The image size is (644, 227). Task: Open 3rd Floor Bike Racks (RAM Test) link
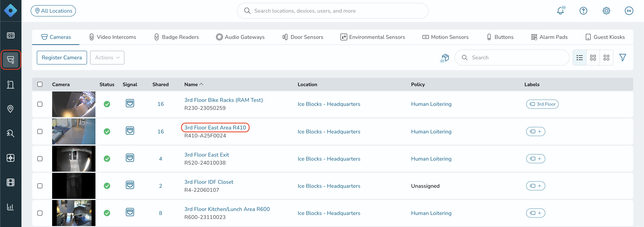tap(223, 100)
